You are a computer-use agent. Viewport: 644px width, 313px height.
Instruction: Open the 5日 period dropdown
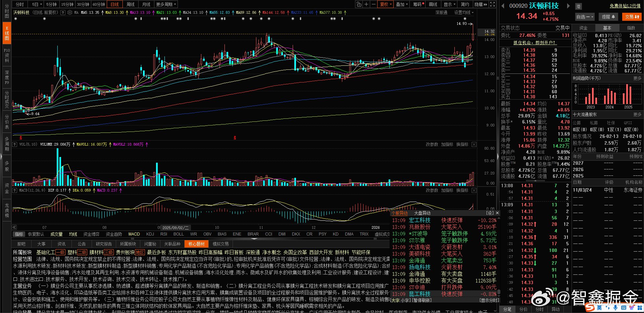pos(37,4)
